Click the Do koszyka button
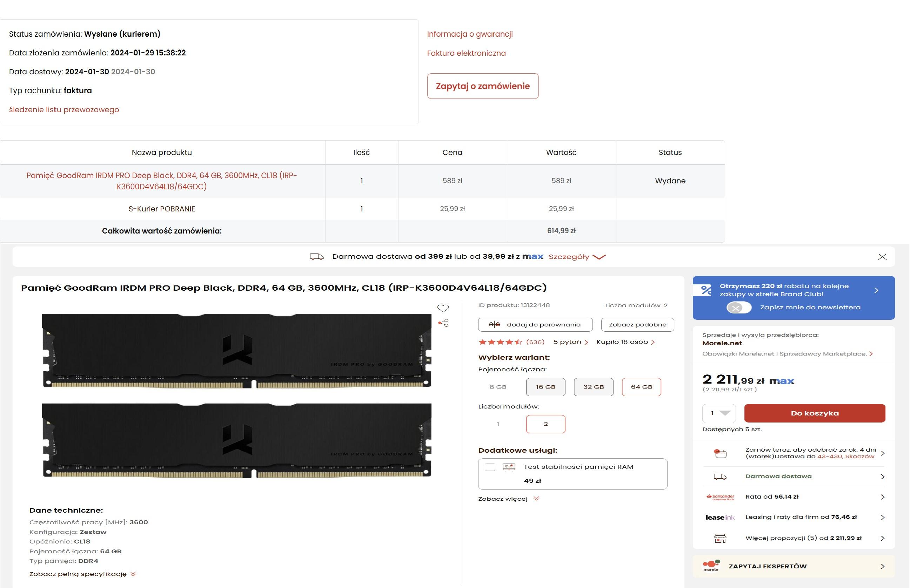This screenshot has width=911, height=588. [815, 413]
